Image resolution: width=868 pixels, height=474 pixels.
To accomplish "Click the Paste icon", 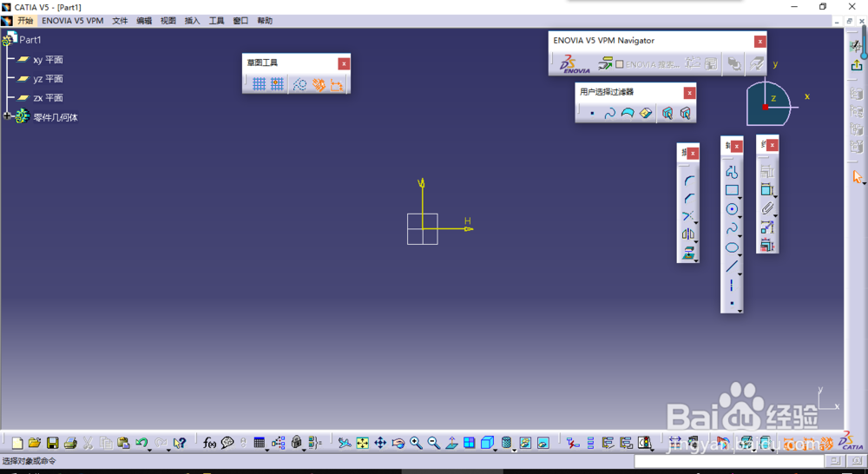I will 123,443.
